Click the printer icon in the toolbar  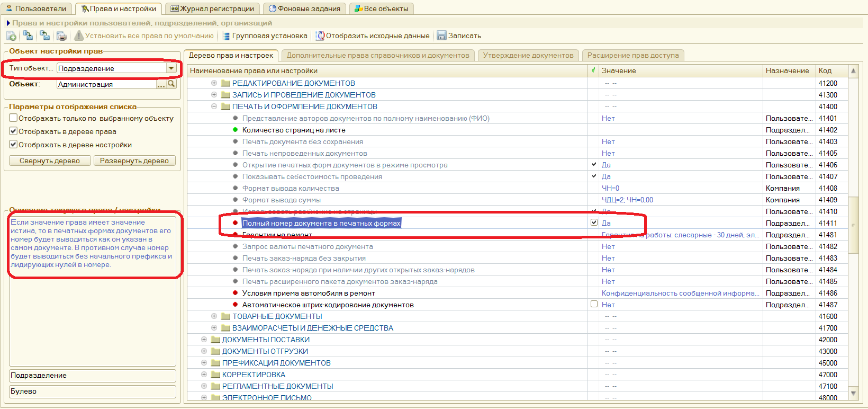[x=62, y=35]
